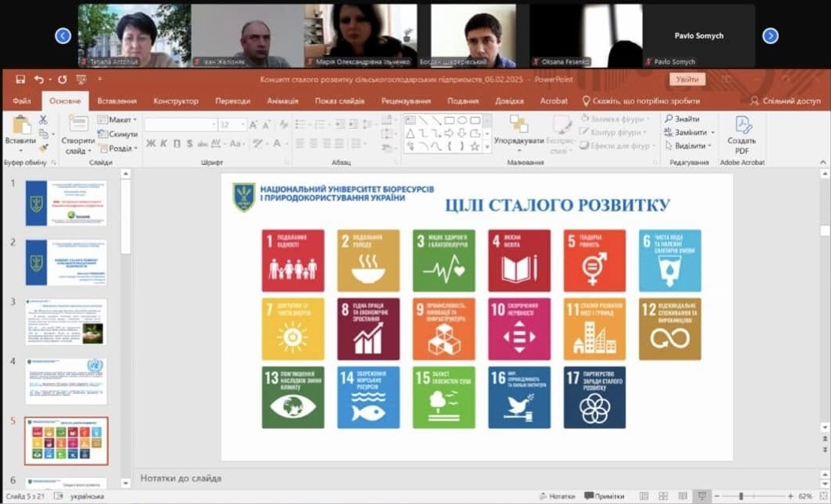The height and width of the screenshot is (504, 831).
Task: Click the text highlight color pen
Action: coord(257,143)
